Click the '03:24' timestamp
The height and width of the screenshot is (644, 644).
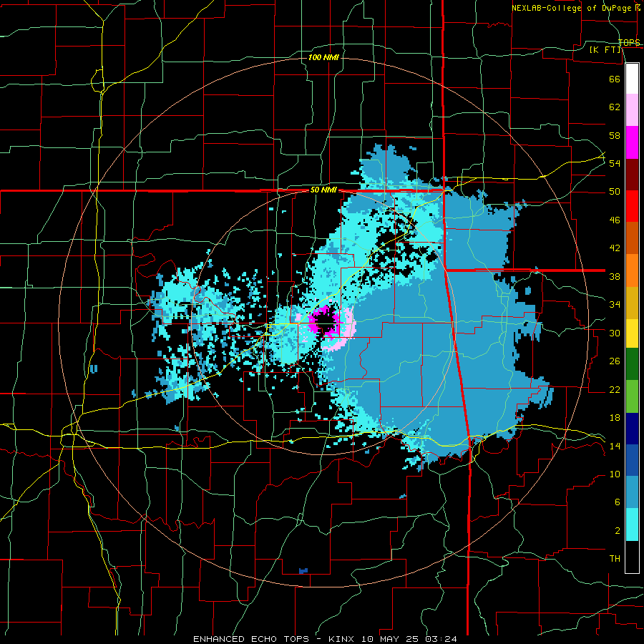(441, 639)
